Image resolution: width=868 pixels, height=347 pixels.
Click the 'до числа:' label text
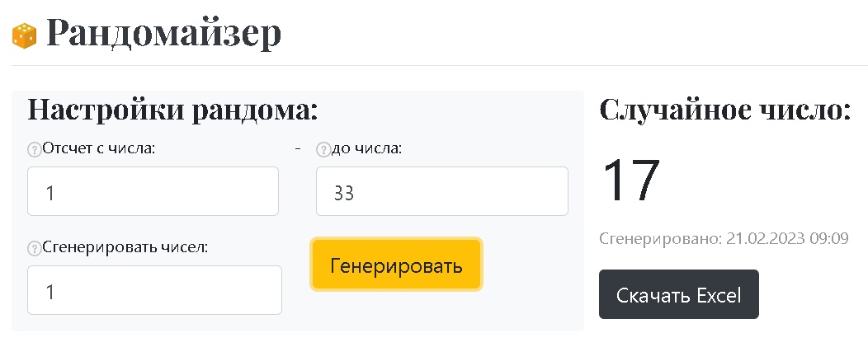(366, 148)
